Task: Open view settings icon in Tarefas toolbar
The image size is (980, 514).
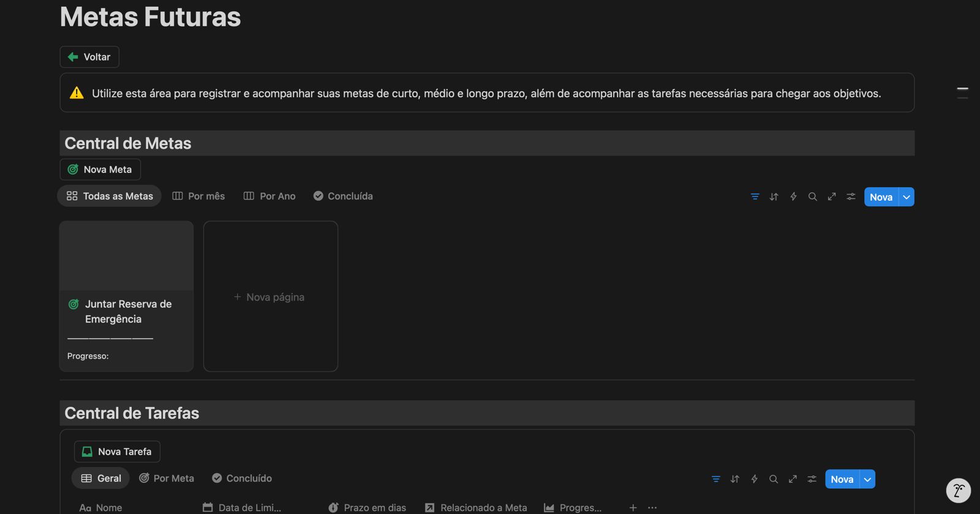Action: (812, 479)
